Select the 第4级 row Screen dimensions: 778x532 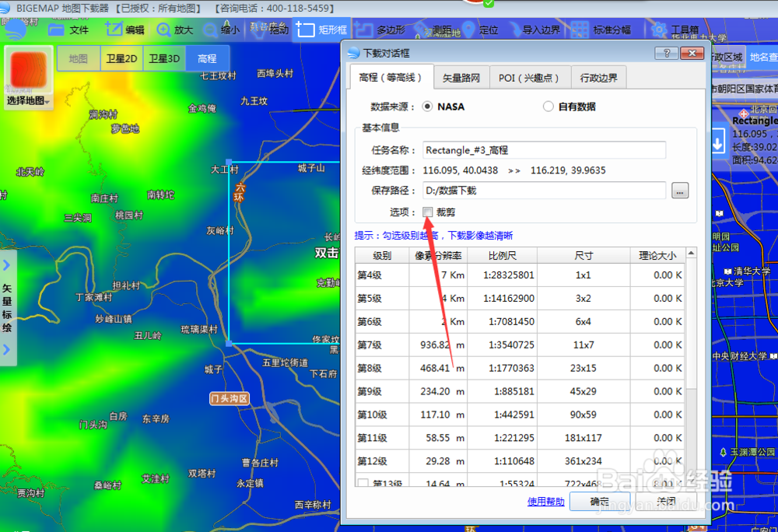(x=520, y=275)
